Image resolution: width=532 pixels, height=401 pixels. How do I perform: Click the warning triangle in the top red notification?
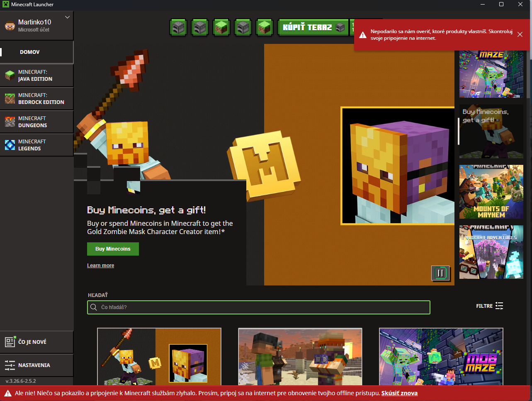[x=363, y=35]
